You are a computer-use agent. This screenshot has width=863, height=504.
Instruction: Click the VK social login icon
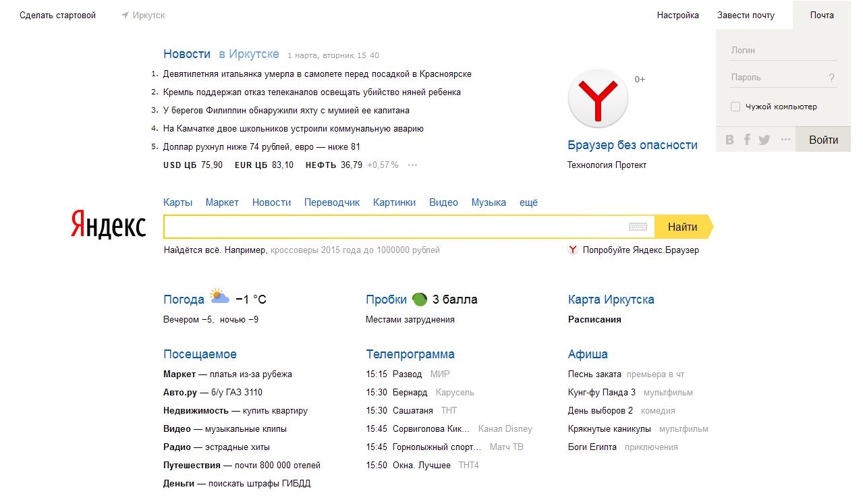pos(729,140)
